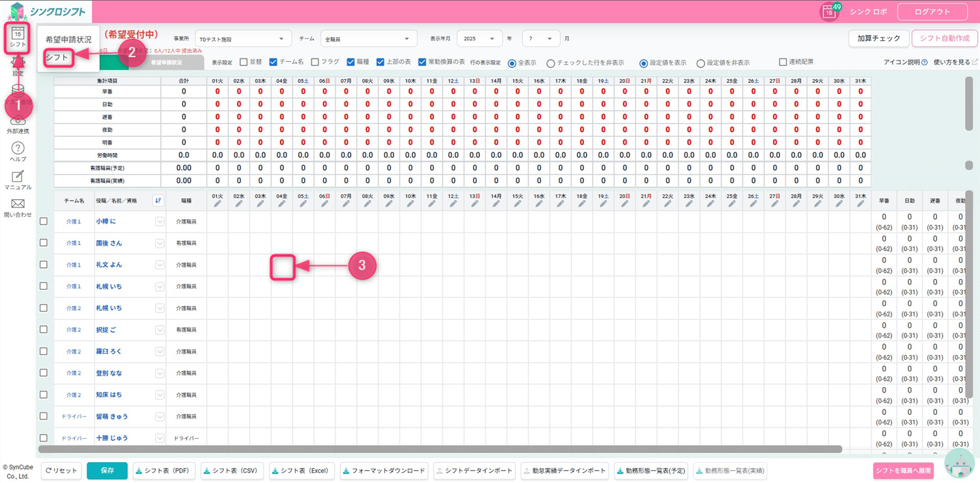Open the 外部連携 sidebar item
Viewport: 980px width, 483px height.
point(18,124)
